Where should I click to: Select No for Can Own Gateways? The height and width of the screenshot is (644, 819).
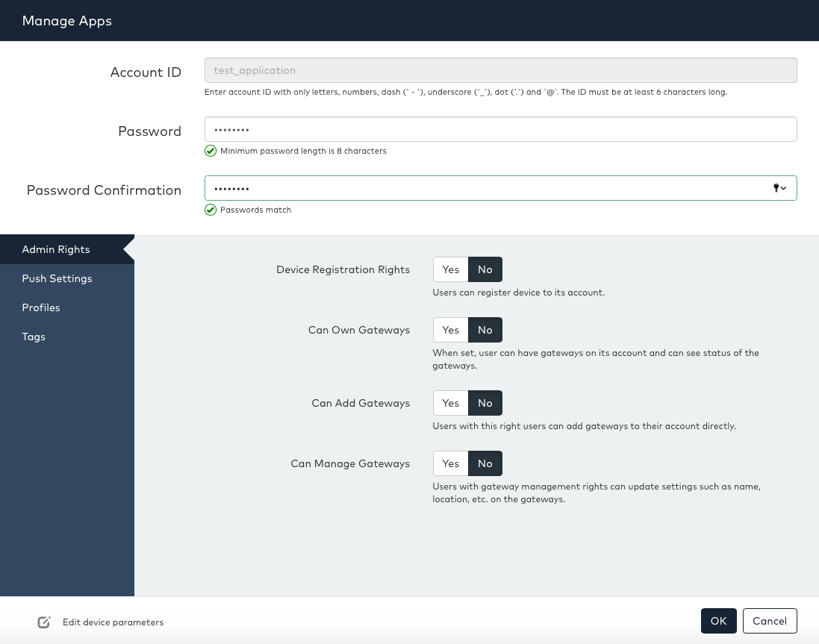coord(485,330)
